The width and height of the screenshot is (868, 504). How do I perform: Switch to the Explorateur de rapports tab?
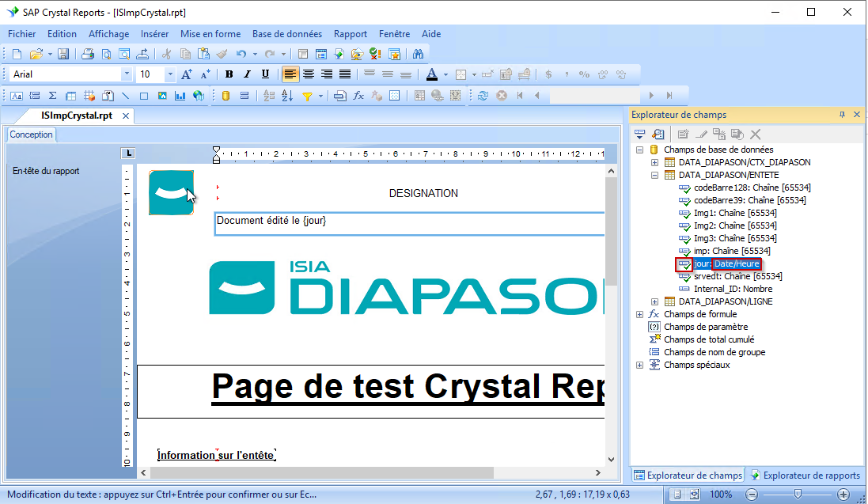pyautogui.click(x=805, y=476)
